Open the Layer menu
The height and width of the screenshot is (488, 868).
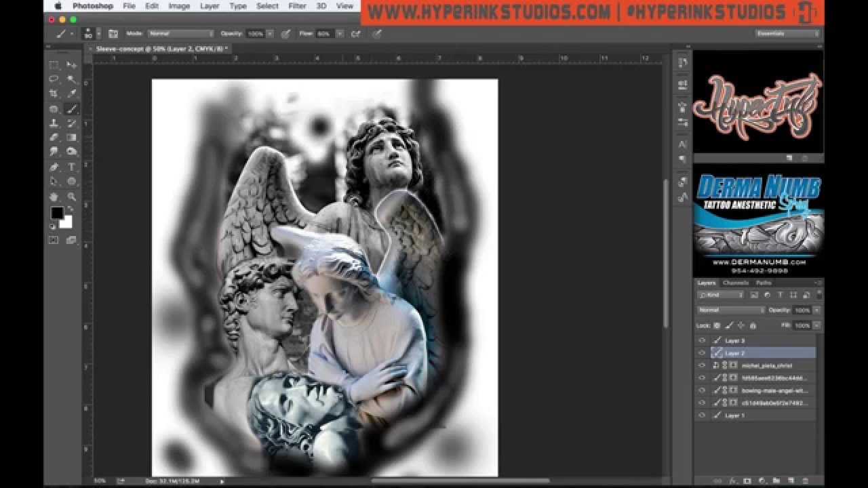click(210, 5)
